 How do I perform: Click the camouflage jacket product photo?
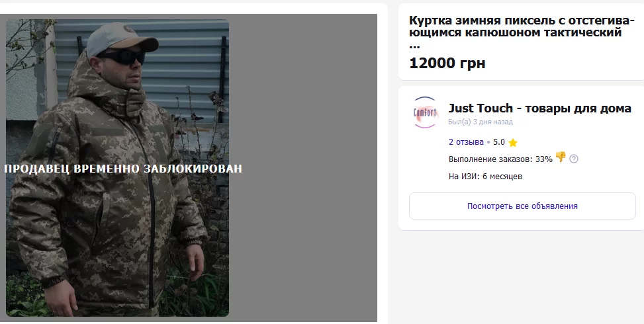(x=117, y=168)
